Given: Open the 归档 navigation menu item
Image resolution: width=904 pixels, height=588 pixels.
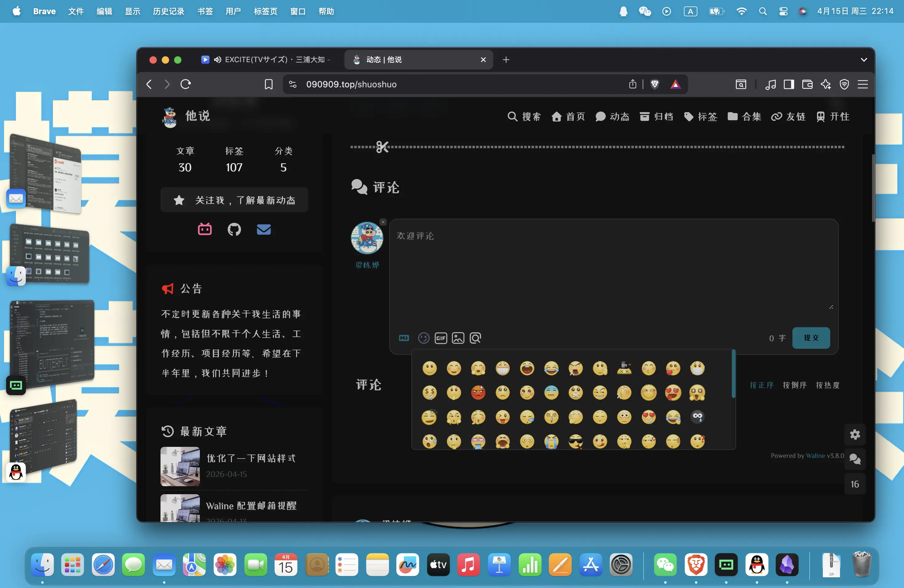Looking at the screenshot, I should [656, 116].
